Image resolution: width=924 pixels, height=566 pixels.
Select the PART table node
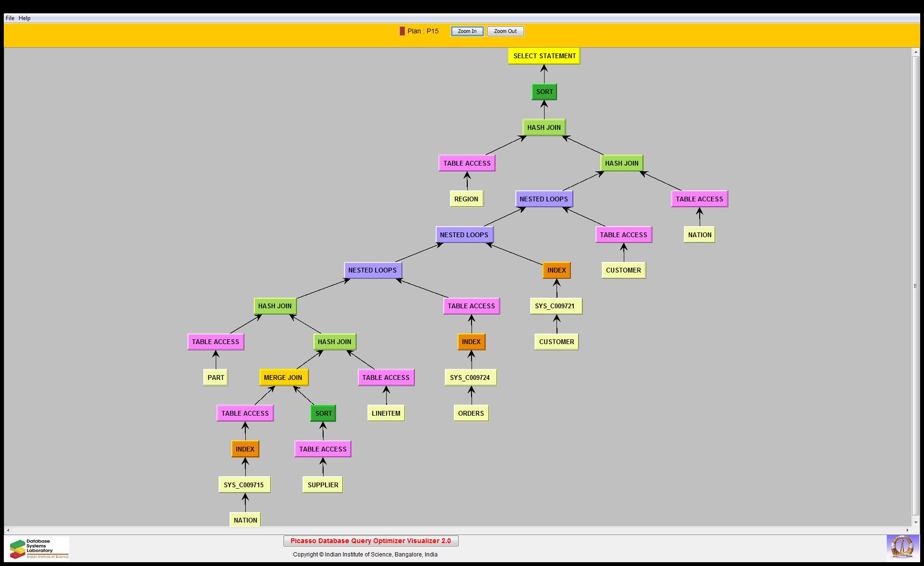click(215, 377)
